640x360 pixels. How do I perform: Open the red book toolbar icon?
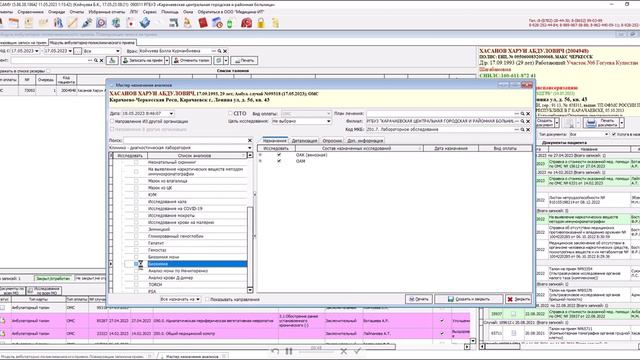point(203,23)
